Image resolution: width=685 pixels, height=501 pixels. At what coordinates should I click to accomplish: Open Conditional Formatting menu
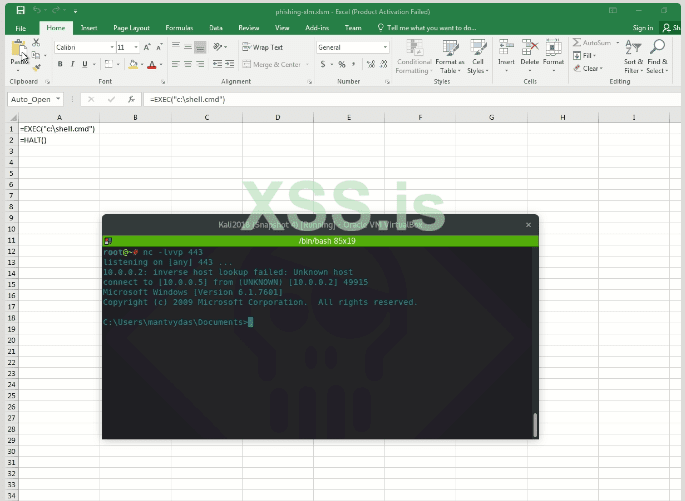click(x=414, y=56)
